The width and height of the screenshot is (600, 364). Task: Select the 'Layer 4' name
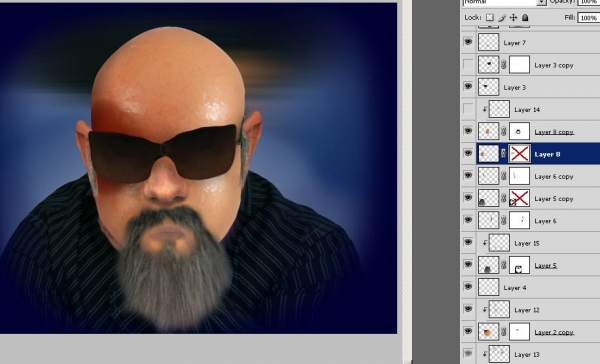[515, 287]
